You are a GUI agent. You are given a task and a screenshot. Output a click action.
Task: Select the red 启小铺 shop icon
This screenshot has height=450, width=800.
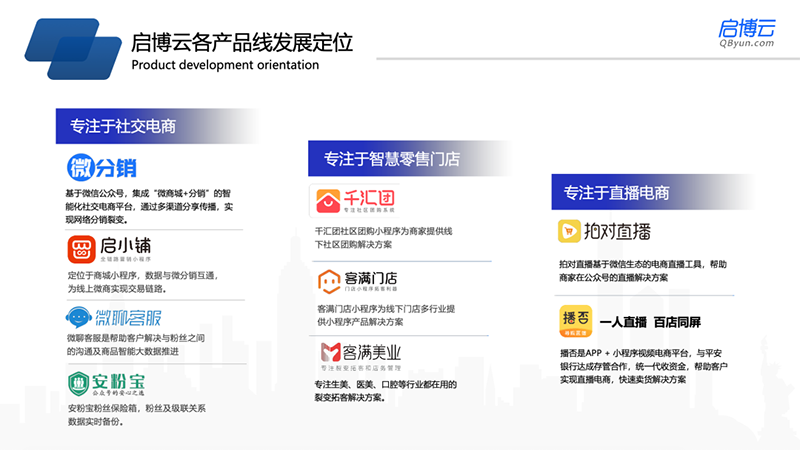pos(82,248)
